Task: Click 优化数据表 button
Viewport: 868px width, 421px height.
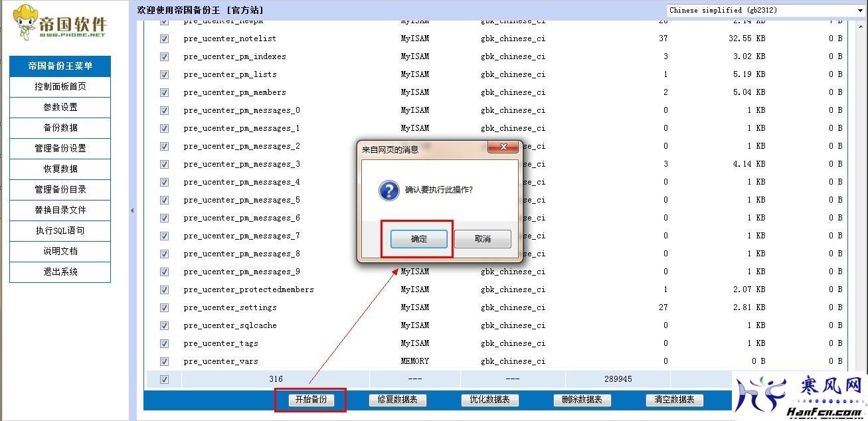Action: (x=489, y=400)
